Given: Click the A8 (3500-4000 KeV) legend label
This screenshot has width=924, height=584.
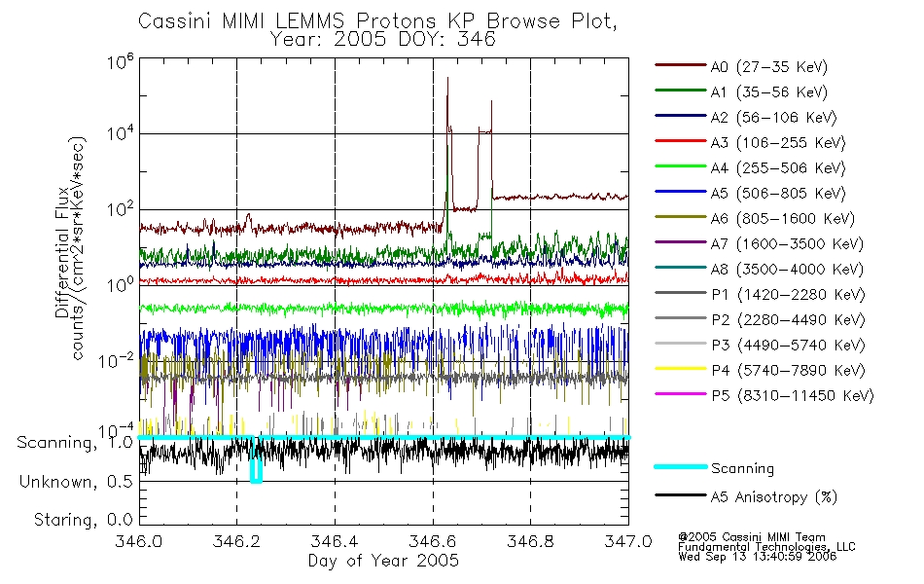Looking at the screenshot, I should click(787, 271).
